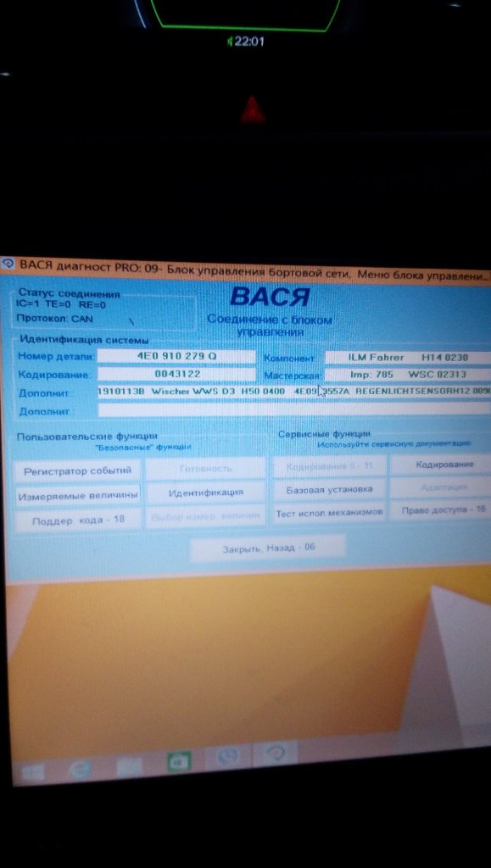Click the Кодирование value field 0043122
The height and width of the screenshot is (868, 491).
tap(176, 374)
